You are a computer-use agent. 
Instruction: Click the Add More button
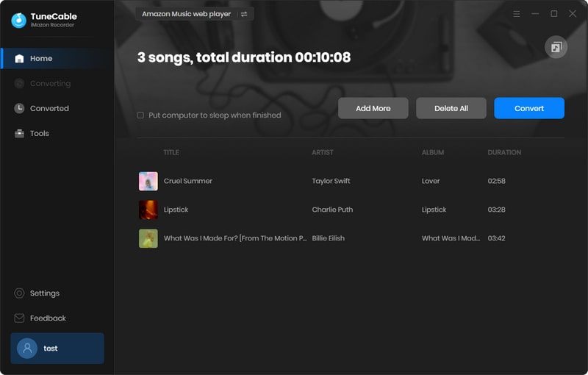373,108
